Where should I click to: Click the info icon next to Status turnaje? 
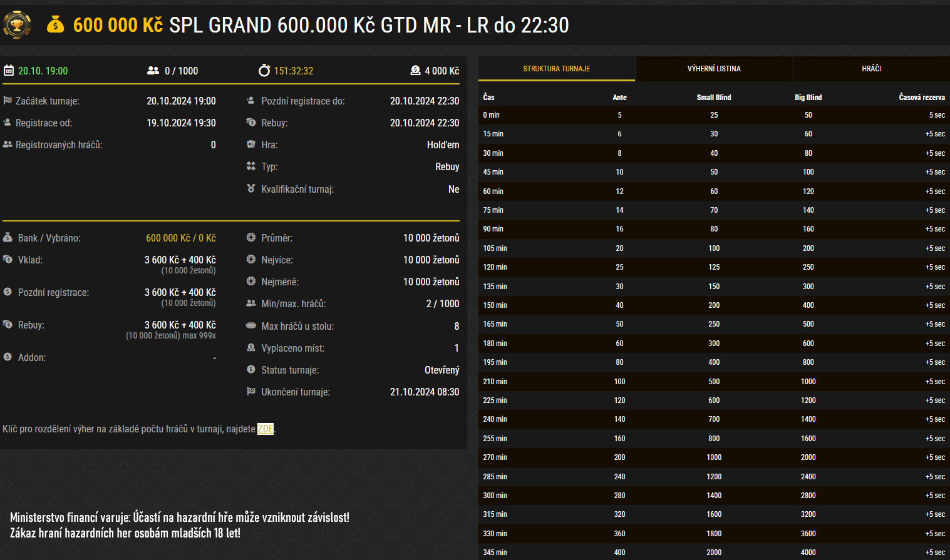pyautogui.click(x=250, y=370)
